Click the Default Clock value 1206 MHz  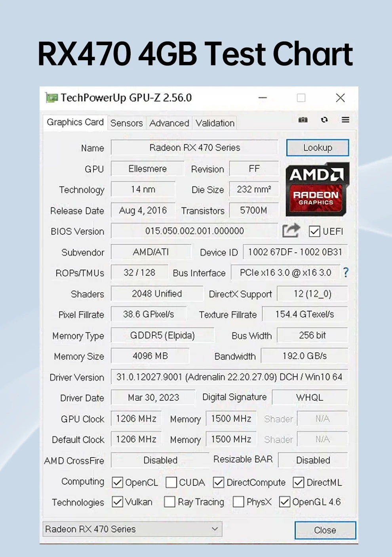[136, 439]
